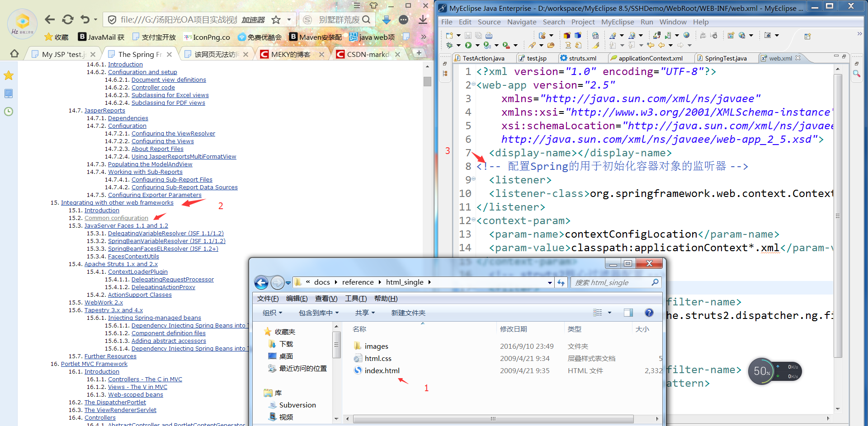Click the browser back arrow button
This screenshot has width=868, height=426.
(x=50, y=19)
